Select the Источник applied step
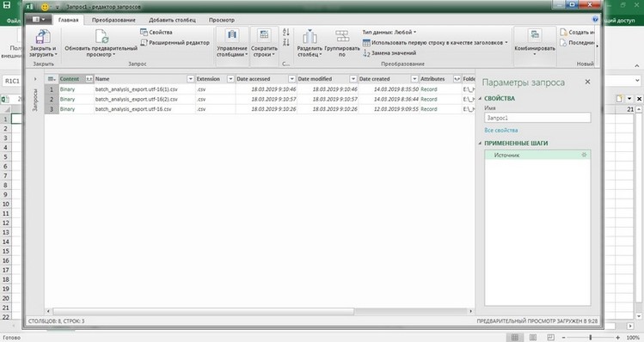 (537, 155)
